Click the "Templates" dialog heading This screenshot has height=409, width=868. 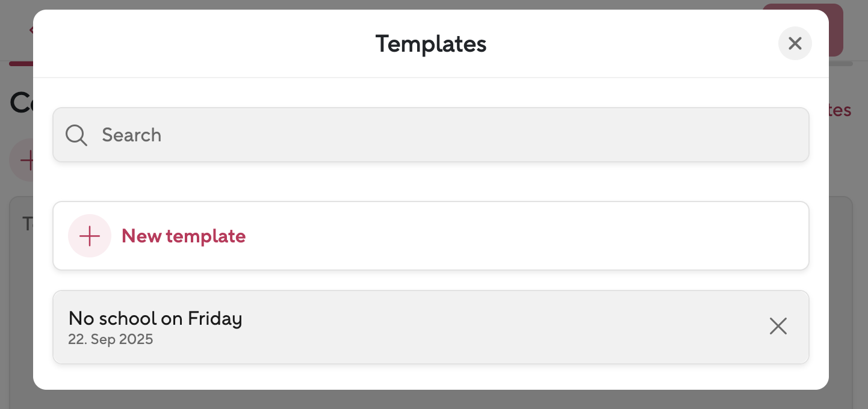pos(431,44)
